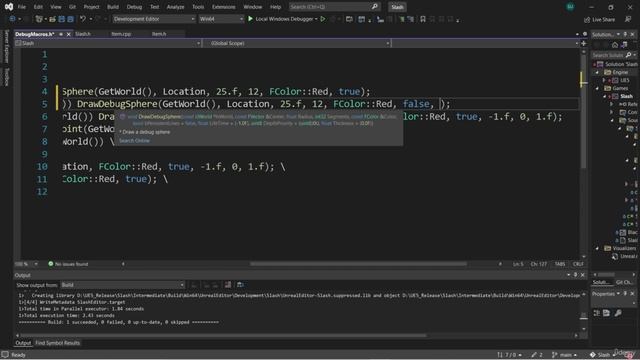This screenshot has height=360, width=640.
Task: Click the Open File folder icon
Action: (53, 19)
